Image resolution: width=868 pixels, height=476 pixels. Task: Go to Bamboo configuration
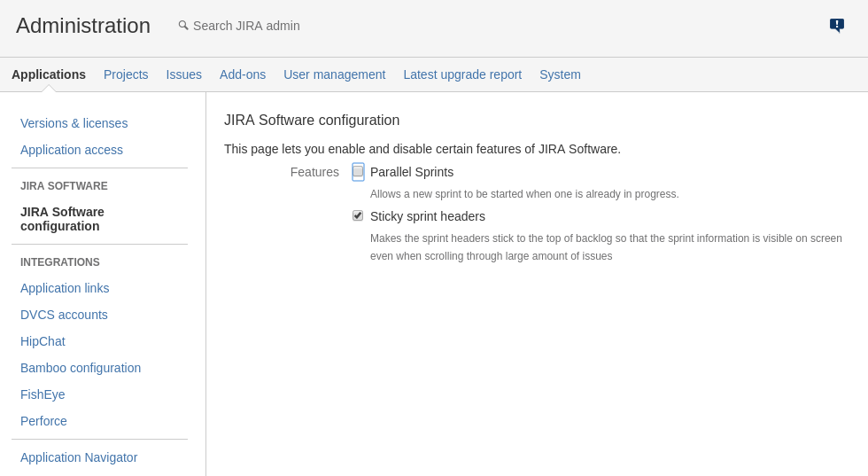coord(81,368)
